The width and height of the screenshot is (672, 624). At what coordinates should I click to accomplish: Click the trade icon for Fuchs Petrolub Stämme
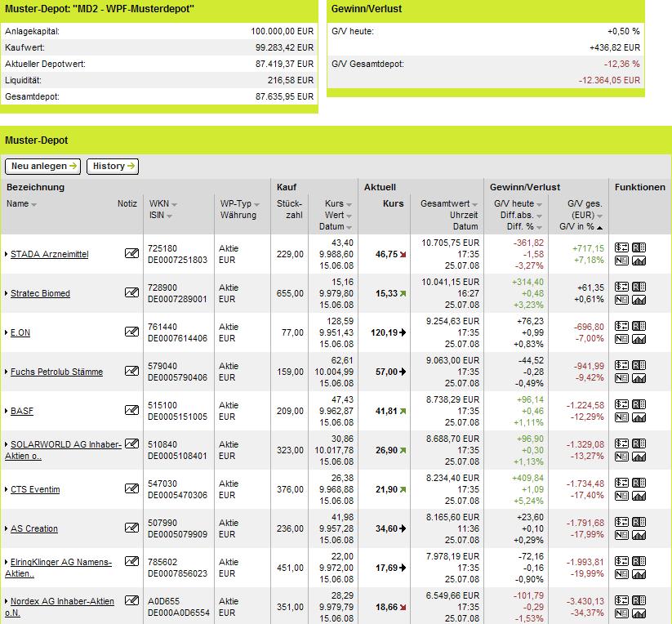click(621, 365)
